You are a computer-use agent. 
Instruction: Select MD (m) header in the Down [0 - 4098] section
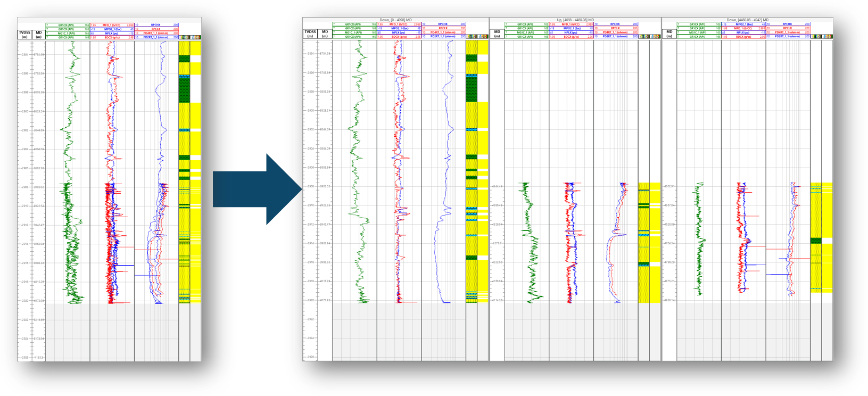[325, 34]
